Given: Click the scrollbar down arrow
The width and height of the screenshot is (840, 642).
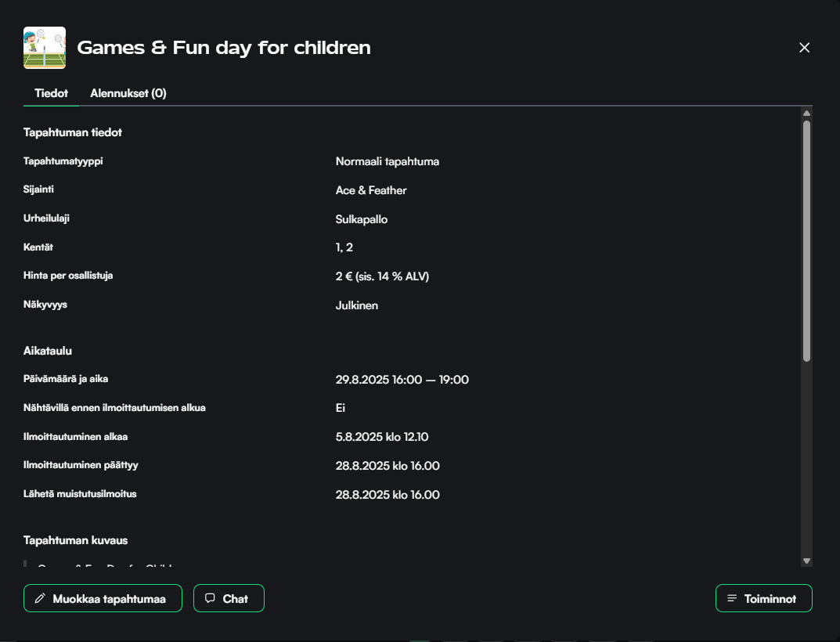Looking at the screenshot, I should pos(806,561).
